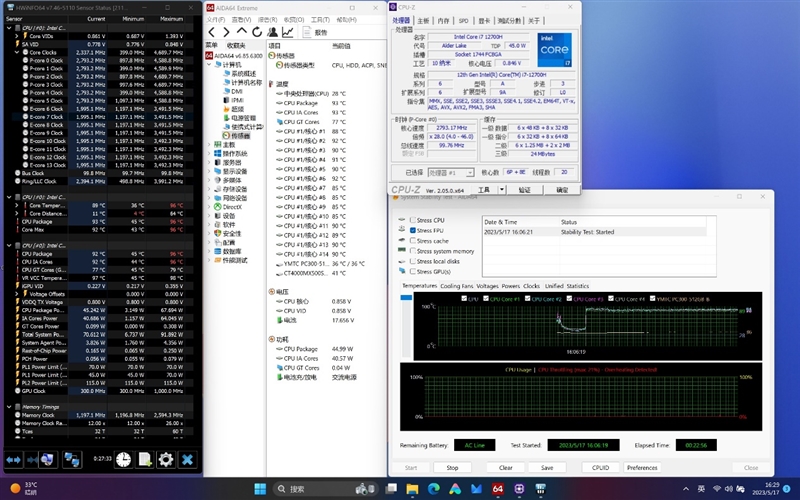This screenshot has width=800, height=500.
Task: Open File Explorer from taskbar
Action: (412, 489)
